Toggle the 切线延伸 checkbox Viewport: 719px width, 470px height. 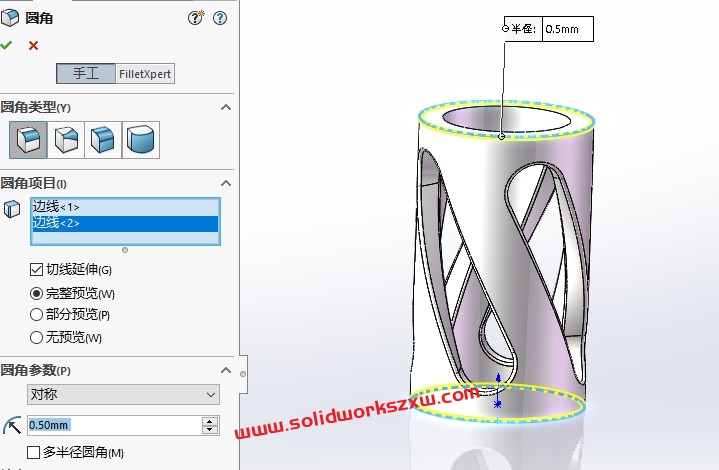point(36,270)
